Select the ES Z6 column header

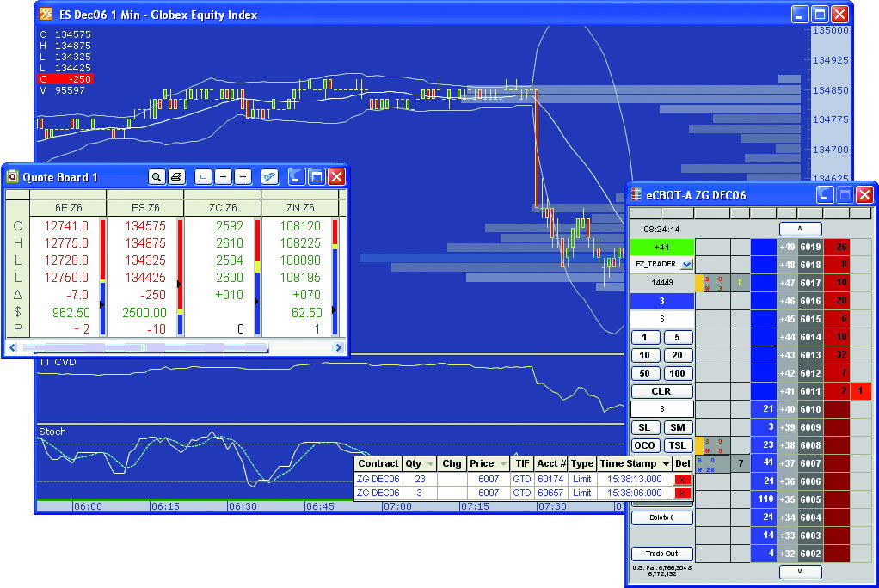click(x=145, y=208)
